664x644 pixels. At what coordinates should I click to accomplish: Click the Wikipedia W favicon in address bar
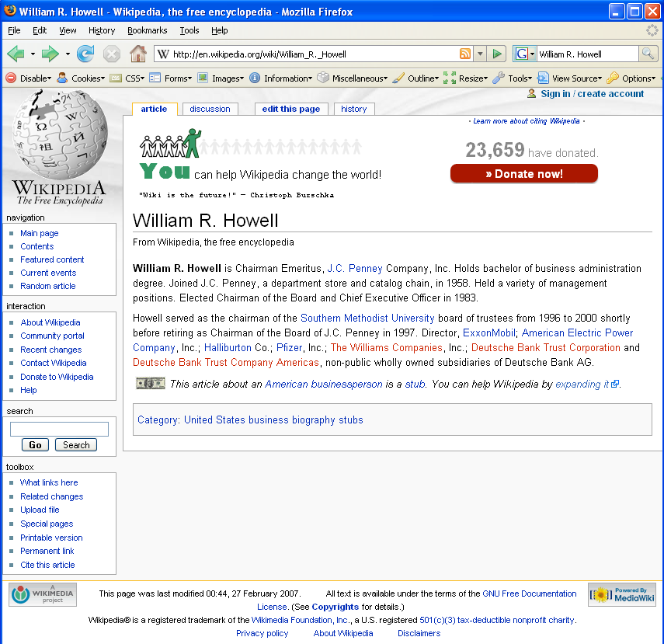pyautogui.click(x=163, y=54)
